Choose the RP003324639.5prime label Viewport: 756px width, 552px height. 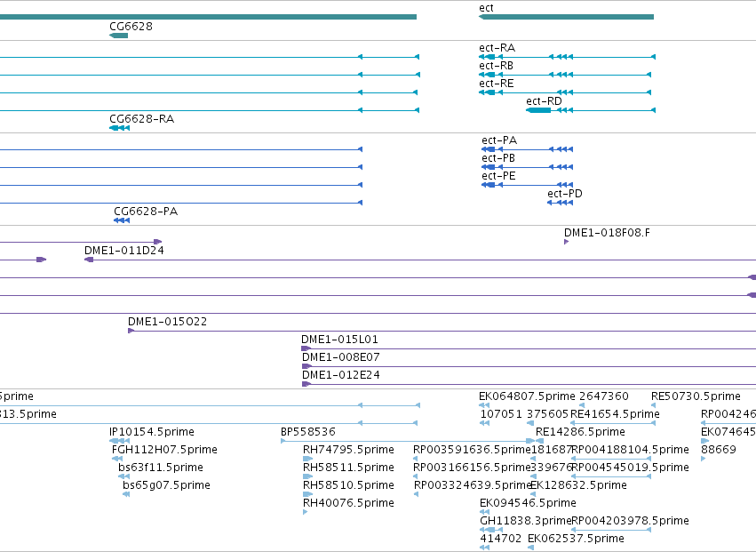point(473,485)
